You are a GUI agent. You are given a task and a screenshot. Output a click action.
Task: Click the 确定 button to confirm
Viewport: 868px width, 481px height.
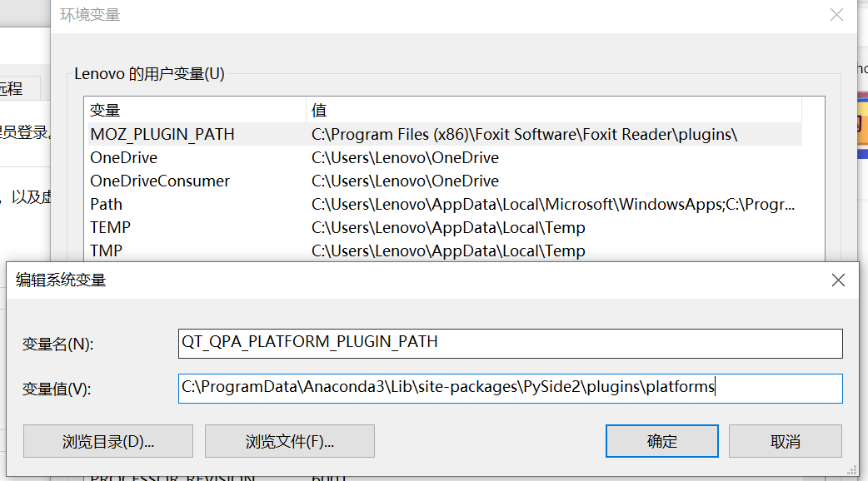click(x=661, y=441)
